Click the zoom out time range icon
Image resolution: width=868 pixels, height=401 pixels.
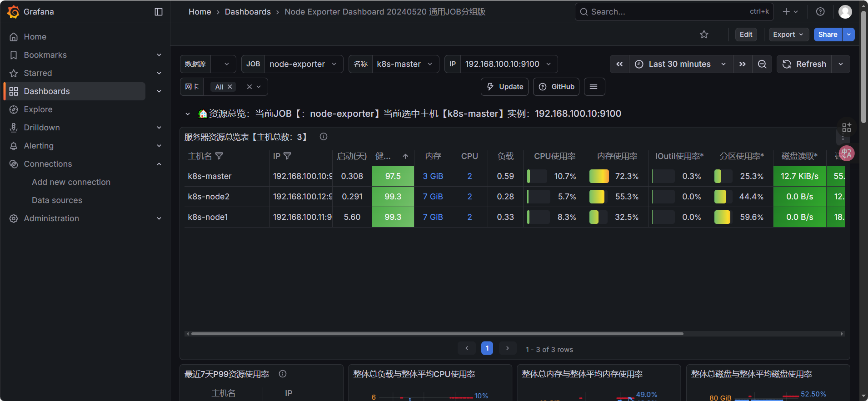coord(762,64)
